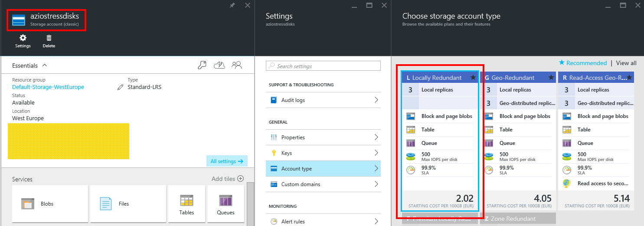The height and width of the screenshot is (226, 644).
Task: Expand the Properties chevron
Action: coord(376,138)
